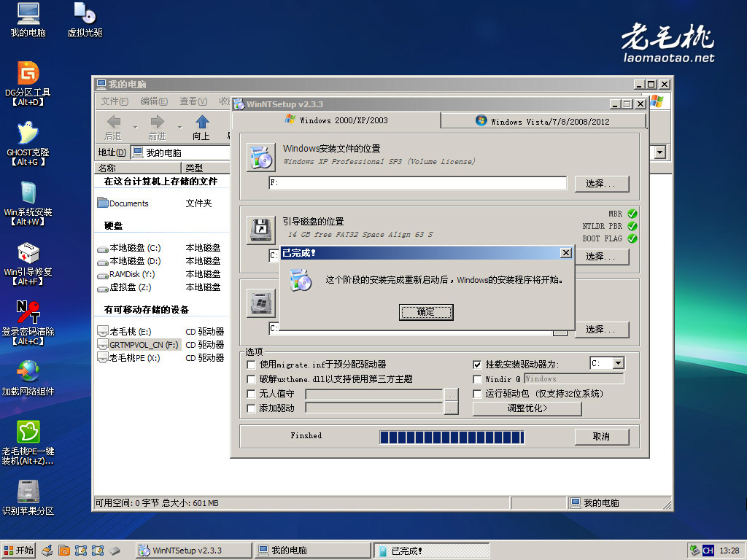Enable 破解uxtheme.dll checkbox
The image size is (747, 560).
coord(251,379)
